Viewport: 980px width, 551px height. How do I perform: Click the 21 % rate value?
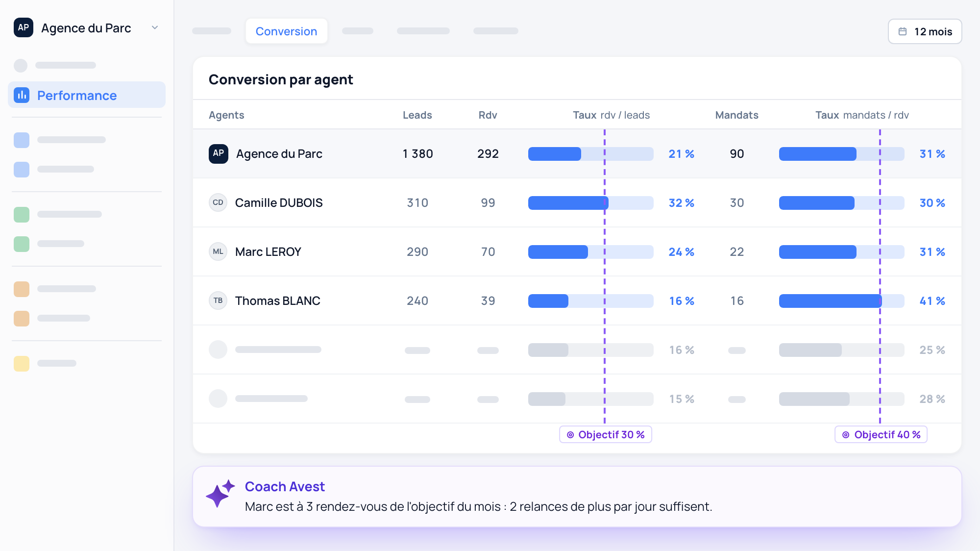point(682,154)
